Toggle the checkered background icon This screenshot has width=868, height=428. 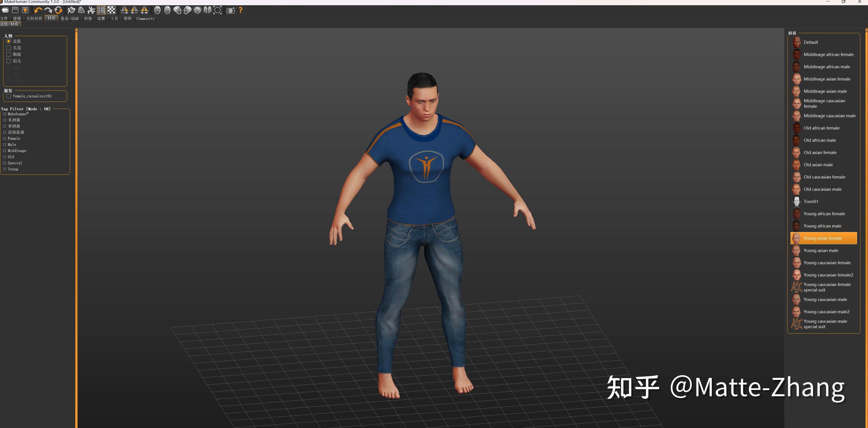(112, 10)
